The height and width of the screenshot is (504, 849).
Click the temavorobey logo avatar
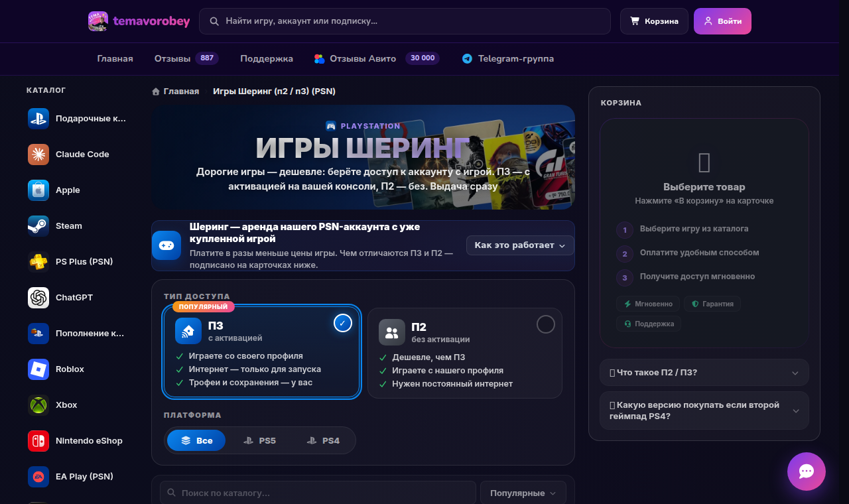point(98,21)
